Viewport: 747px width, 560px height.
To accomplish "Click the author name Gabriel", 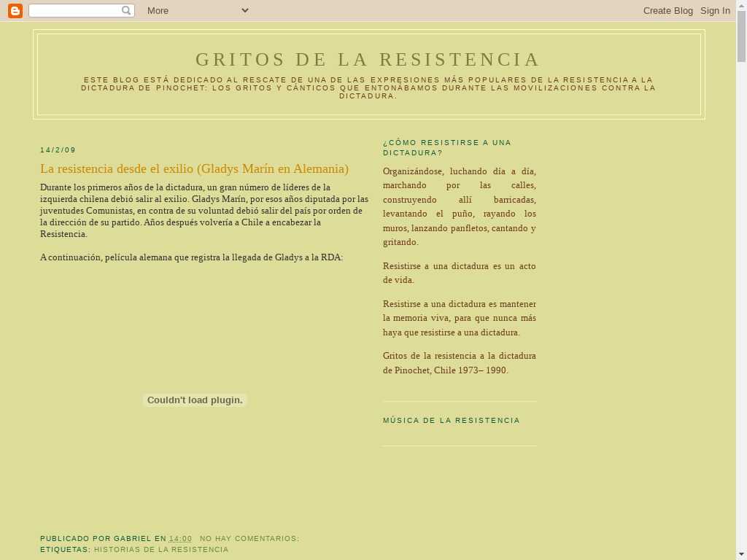I will 132,539.
